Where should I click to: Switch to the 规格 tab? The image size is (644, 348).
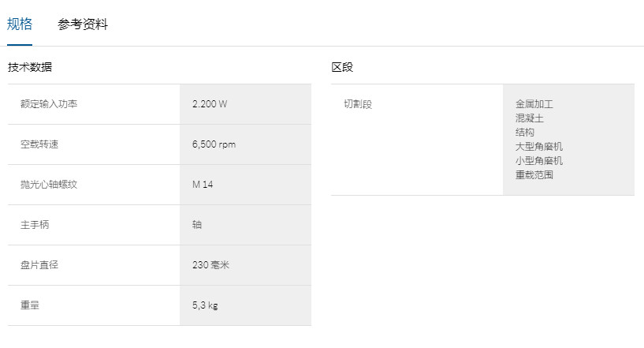(x=19, y=24)
